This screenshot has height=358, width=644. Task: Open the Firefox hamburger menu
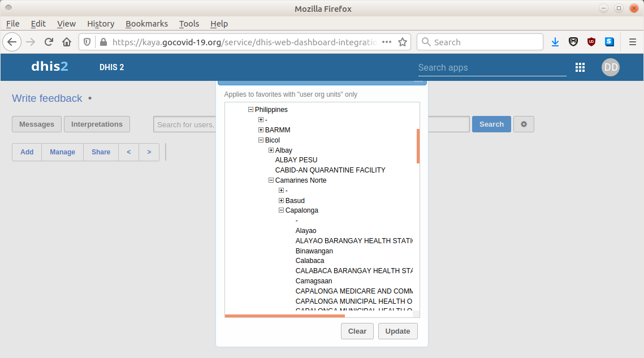click(632, 42)
